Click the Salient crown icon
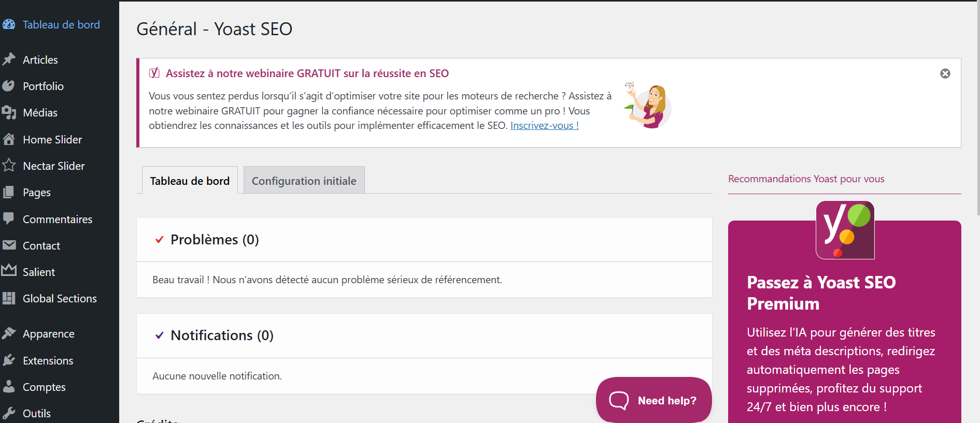980x423 pixels. click(9, 270)
